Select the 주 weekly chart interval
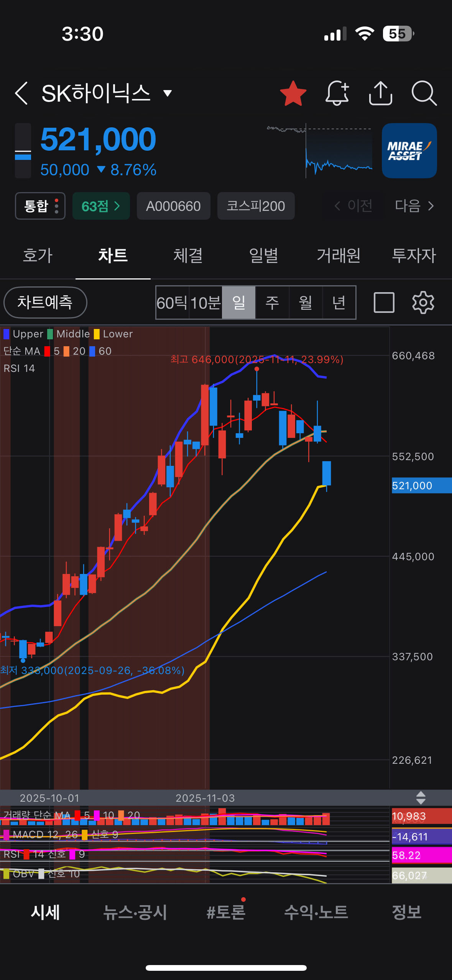Screen dimensions: 452x980 click(272, 303)
